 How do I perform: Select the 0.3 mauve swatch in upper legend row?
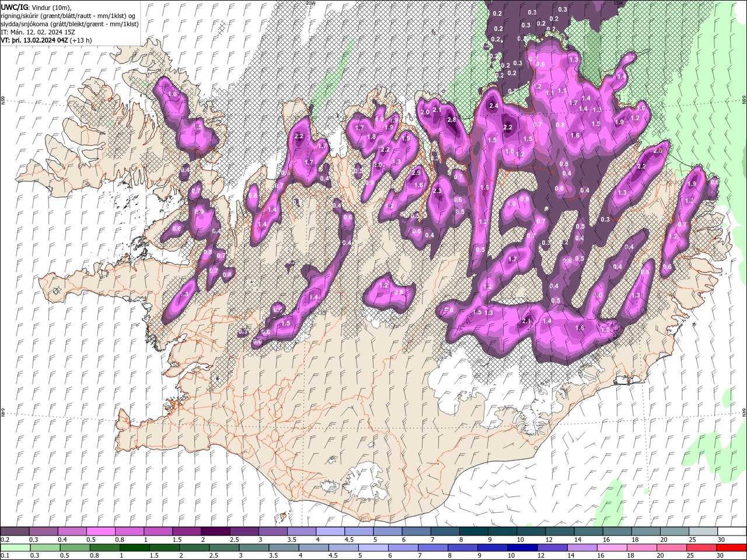(x=43, y=531)
